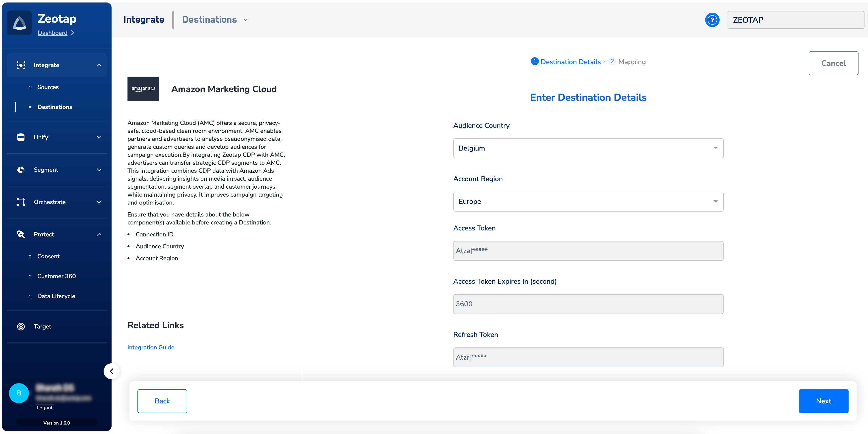The height and width of the screenshot is (434, 868).
Task: Click the Refresh Token input field
Action: click(588, 357)
